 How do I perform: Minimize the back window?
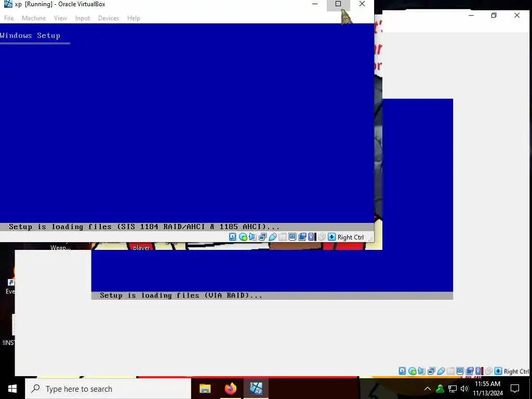point(471,15)
